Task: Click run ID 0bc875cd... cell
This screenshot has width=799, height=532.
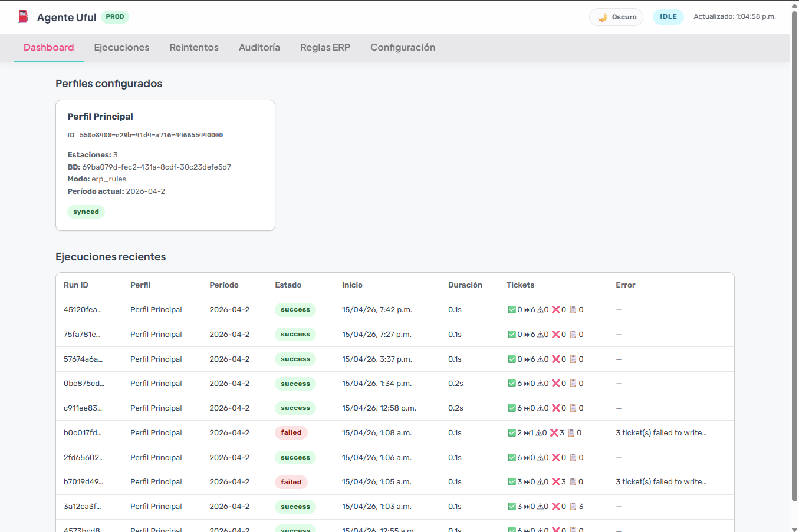Action: pos(84,384)
